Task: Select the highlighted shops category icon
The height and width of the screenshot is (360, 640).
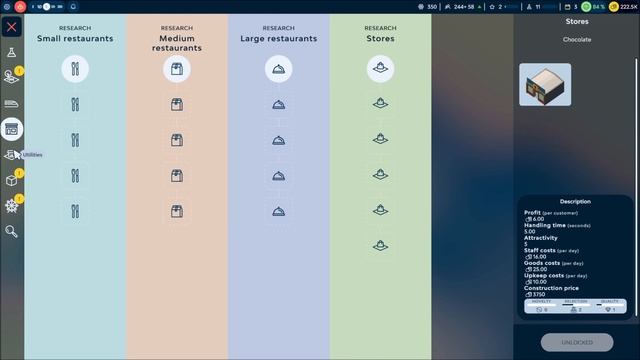Action: point(12,129)
